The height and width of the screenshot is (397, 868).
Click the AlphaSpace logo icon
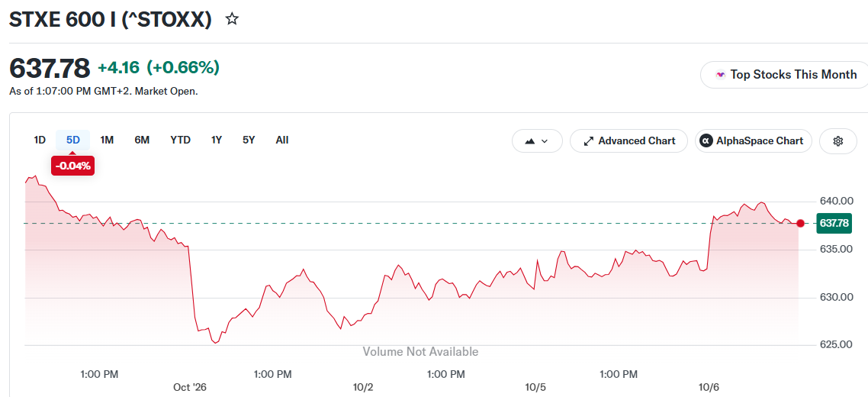click(x=706, y=140)
